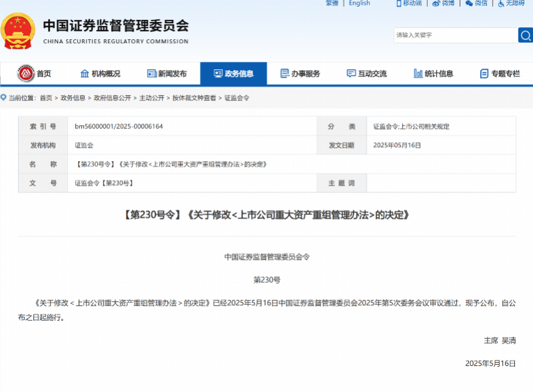Image resolution: width=533 pixels, height=392 pixels.
Task: Open 新闻发布 navigation tab
Action: click(x=167, y=74)
